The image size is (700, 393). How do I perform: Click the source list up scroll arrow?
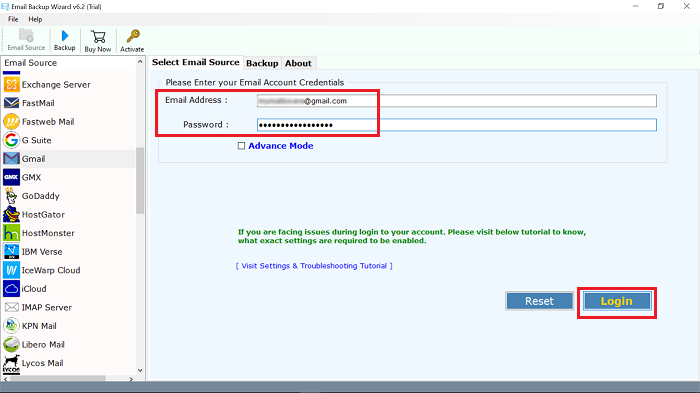coord(140,62)
